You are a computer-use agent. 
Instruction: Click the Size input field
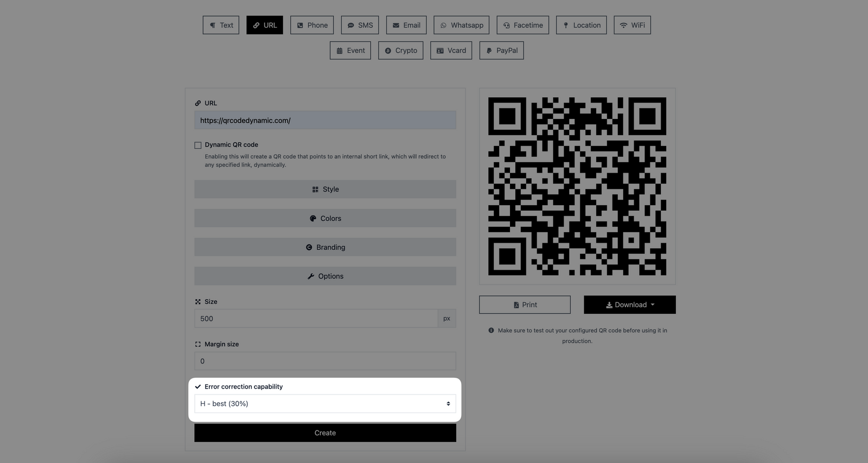(x=316, y=319)
